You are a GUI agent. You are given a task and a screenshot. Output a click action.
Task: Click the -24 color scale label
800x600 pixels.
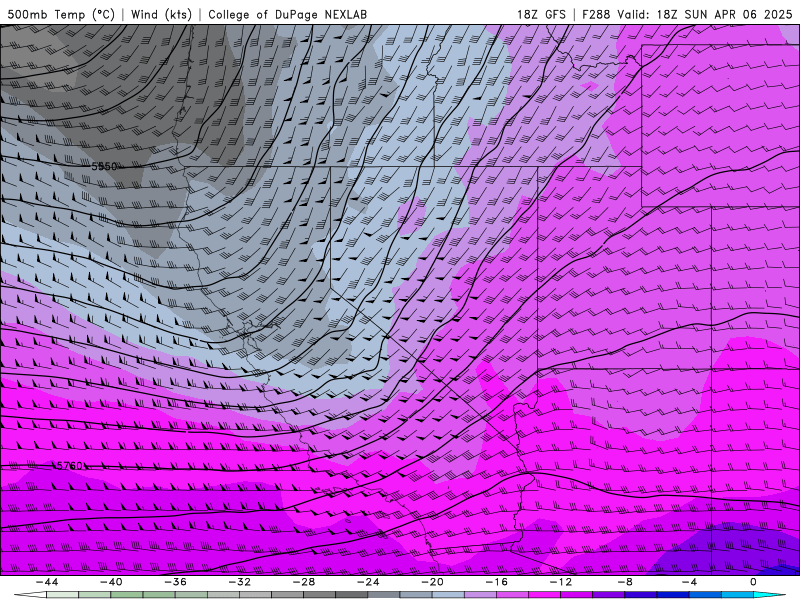368,582
